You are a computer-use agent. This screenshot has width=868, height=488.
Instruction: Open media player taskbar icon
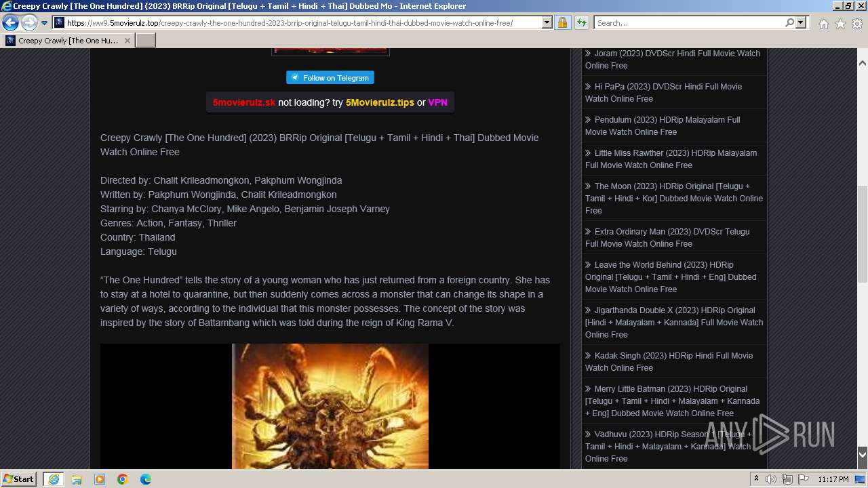coord(100,479)
